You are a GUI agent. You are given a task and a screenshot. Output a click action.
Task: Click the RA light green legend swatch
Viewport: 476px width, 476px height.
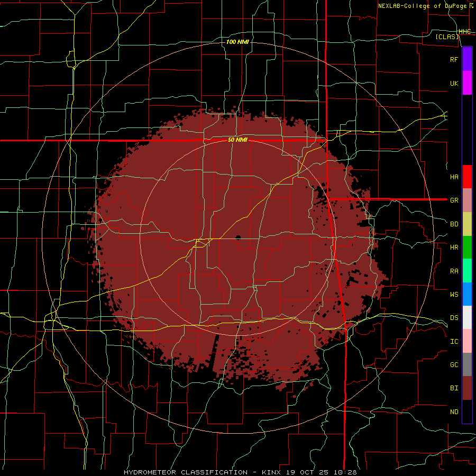coord(467,271)
